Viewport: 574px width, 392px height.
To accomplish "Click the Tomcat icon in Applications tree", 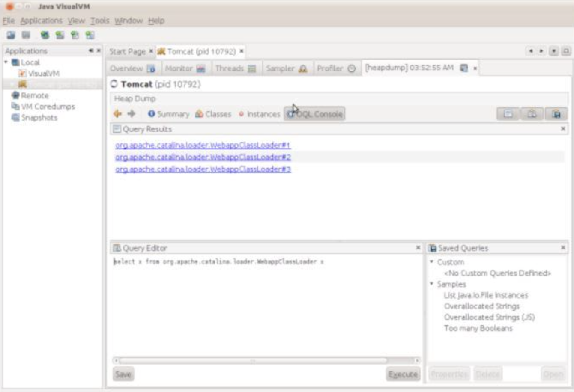I will pyautogui.click(x=22, y=84).
